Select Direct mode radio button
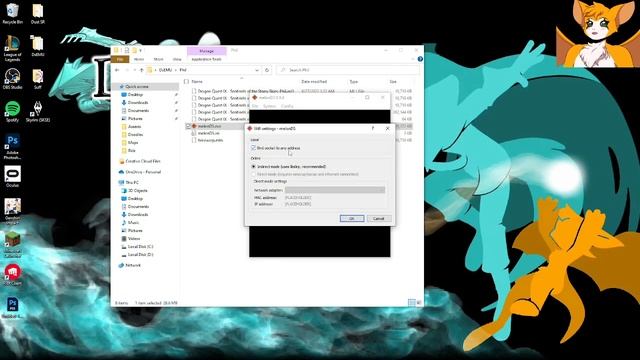 point(253,174)
